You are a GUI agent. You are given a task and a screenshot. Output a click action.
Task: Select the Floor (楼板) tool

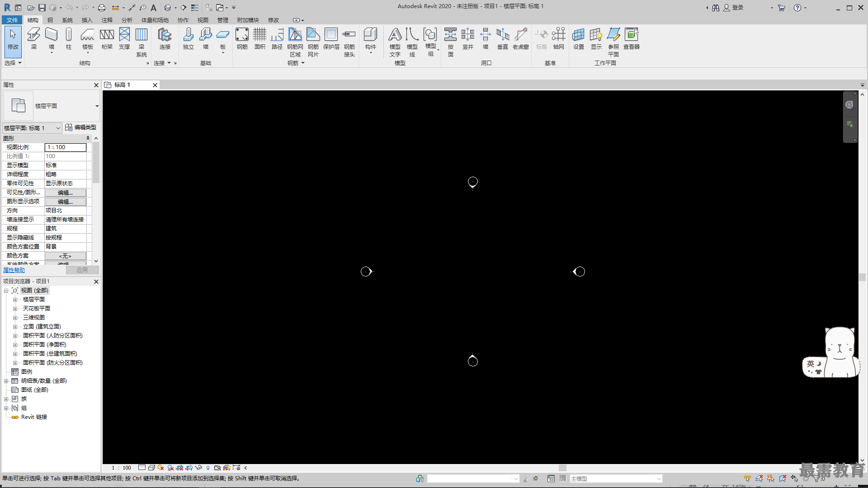pyautogui.click(x=87, y=40)
